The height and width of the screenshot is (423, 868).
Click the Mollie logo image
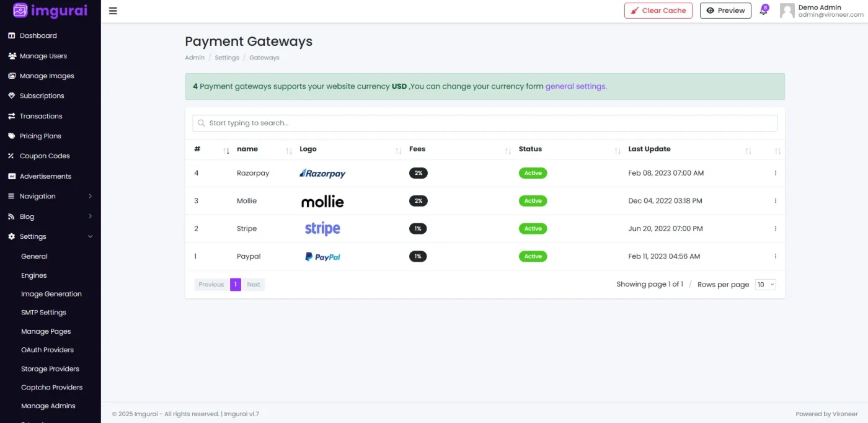pyautogui.click(x=322, y=201)
